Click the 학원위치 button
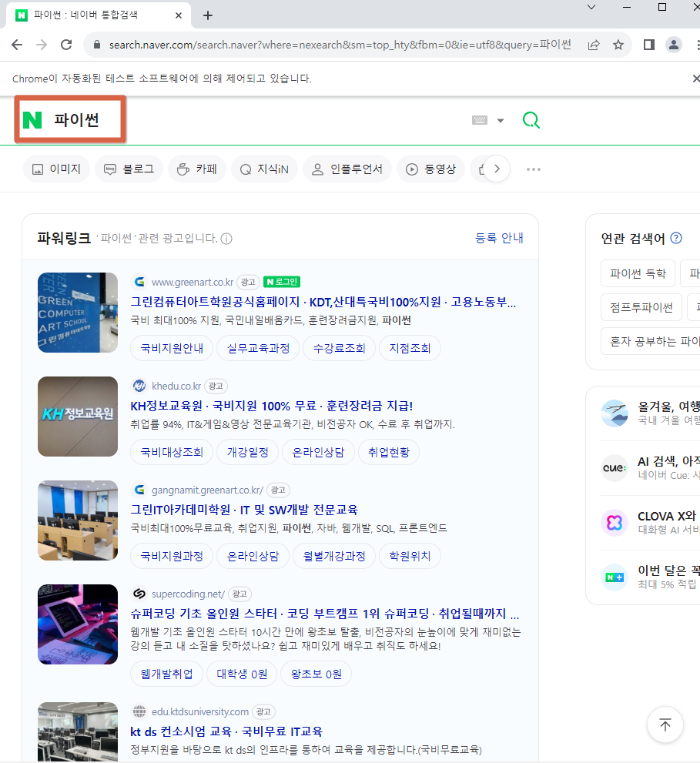Viewport: 700px width, 763px height. click(x=410, y=556)
